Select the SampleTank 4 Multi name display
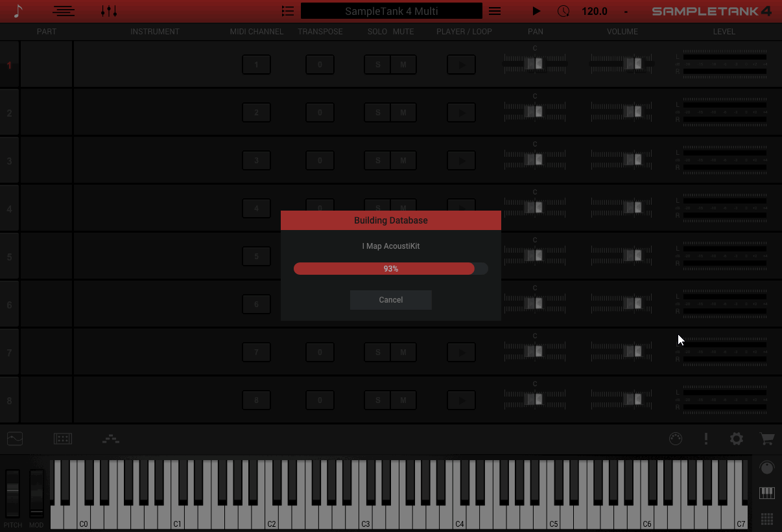 (x=391, y=11)
